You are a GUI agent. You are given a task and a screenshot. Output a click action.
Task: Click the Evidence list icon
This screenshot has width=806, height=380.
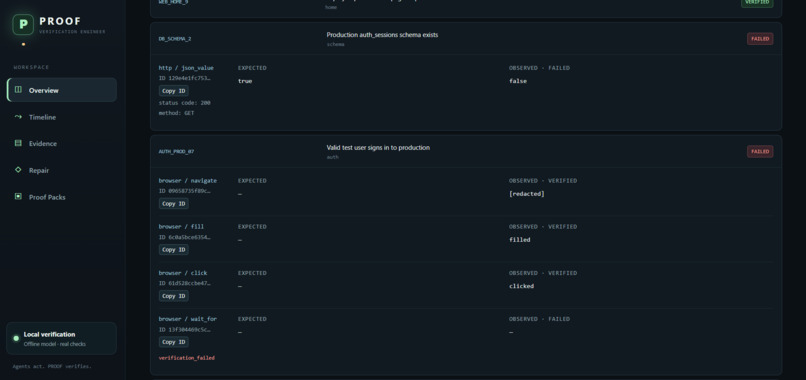click(19, 143)
